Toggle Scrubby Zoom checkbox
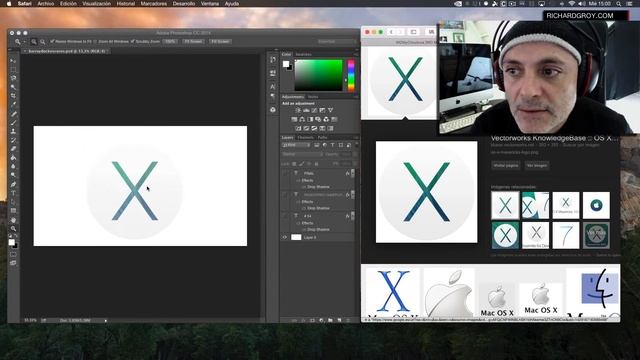The image size is (640, 360). [132, 42]
